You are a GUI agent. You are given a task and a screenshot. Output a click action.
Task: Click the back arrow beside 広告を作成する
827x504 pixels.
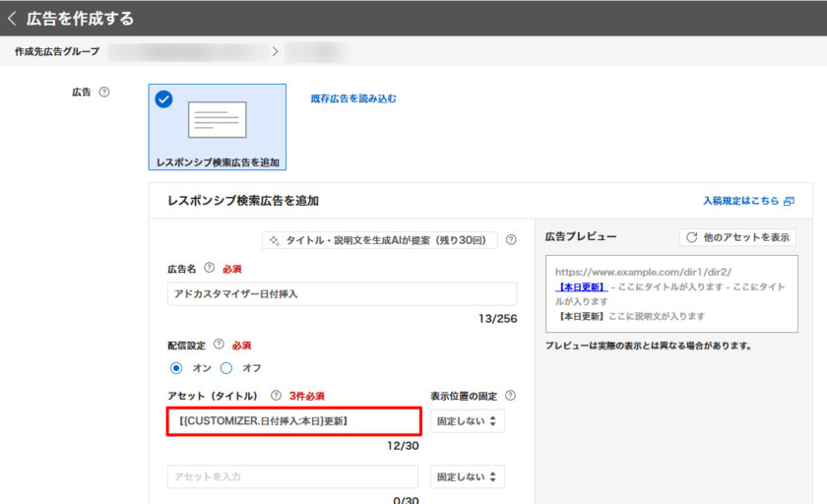click(x=12, y=18)
